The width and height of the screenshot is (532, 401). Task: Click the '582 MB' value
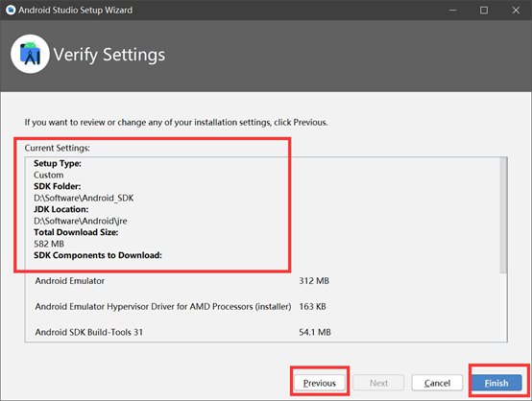(x=49, y=244)
